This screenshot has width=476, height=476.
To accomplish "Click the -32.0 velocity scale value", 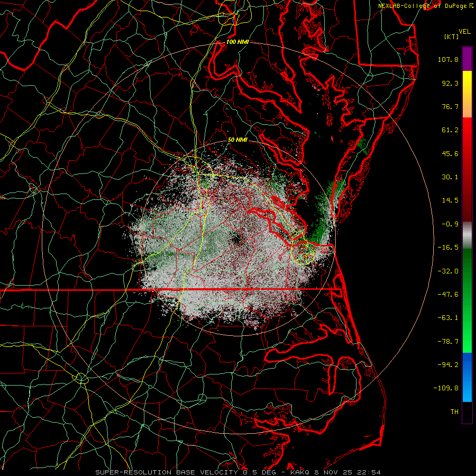I will pos(448,271).
